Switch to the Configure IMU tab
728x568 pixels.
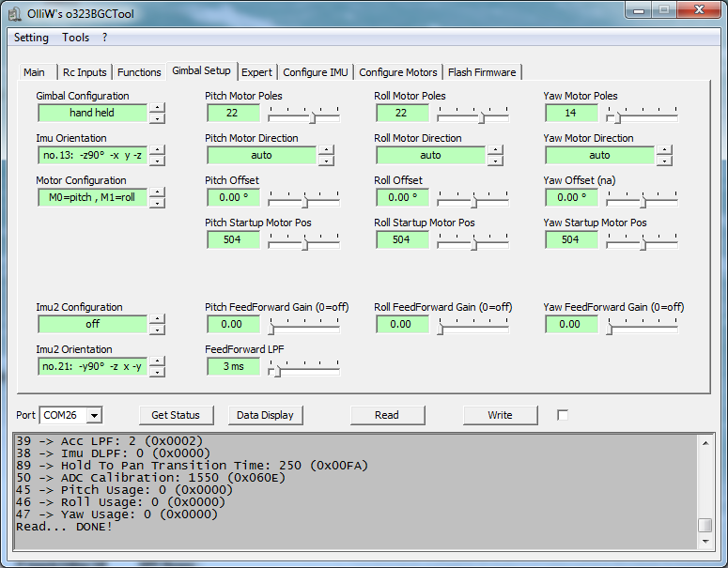[315, 72]
